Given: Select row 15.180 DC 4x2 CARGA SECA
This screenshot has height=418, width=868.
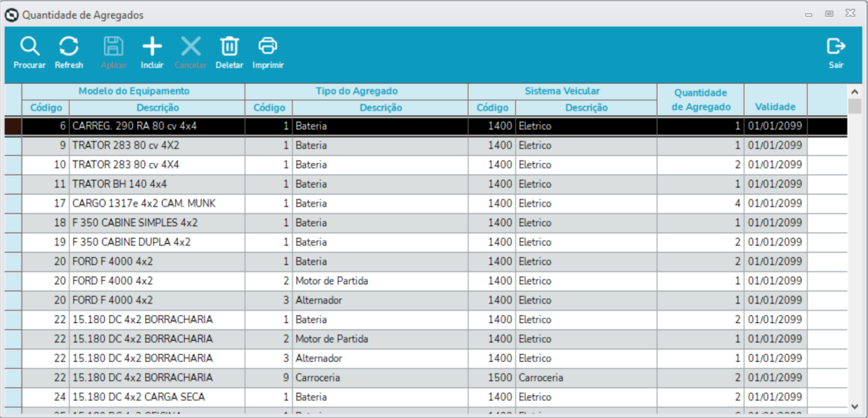Looking at the screenshot, I should point(426,397).
